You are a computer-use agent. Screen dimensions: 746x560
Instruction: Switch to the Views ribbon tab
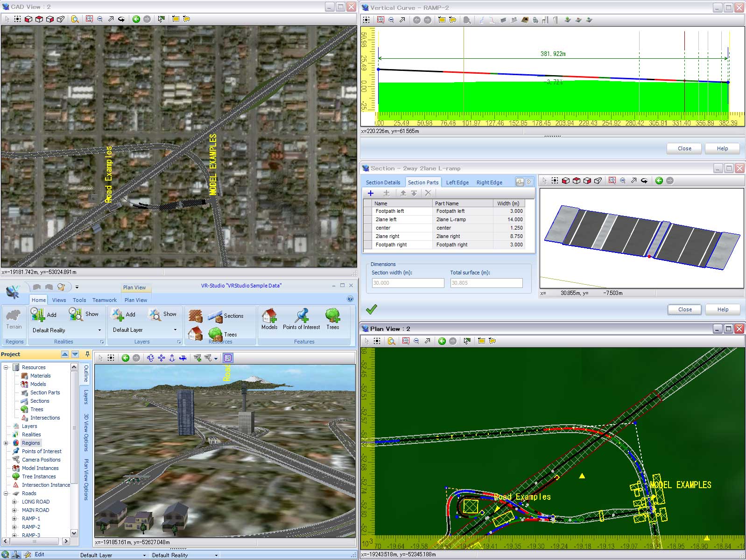59,300
